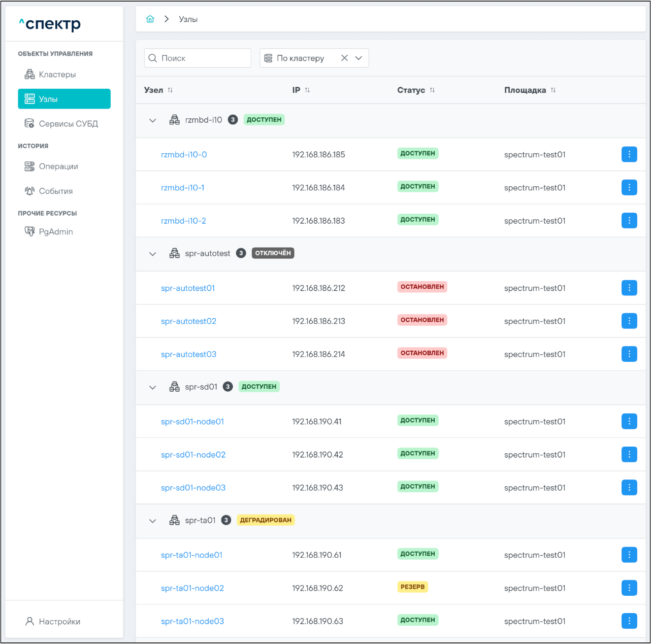The height and width of the screenshot is (644, 651).
Task: Click the home icon in breadcrumb
Action: [150, 19]
